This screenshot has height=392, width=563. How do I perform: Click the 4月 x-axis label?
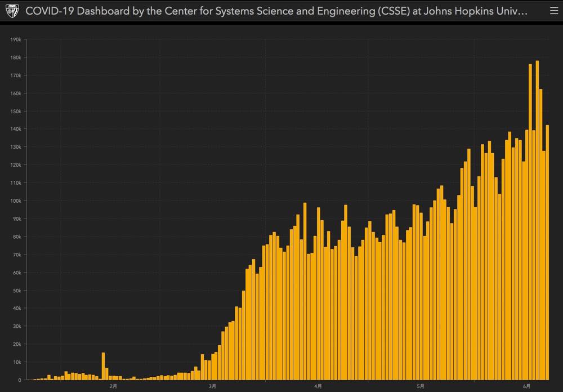318,386
